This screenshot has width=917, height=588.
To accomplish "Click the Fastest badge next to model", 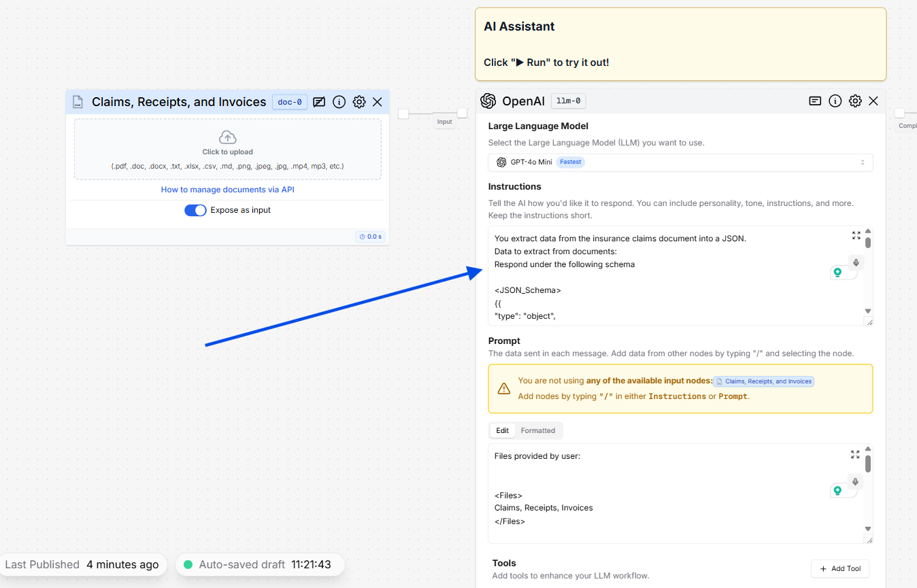I will pyautogui.click(x=571, y=162).
